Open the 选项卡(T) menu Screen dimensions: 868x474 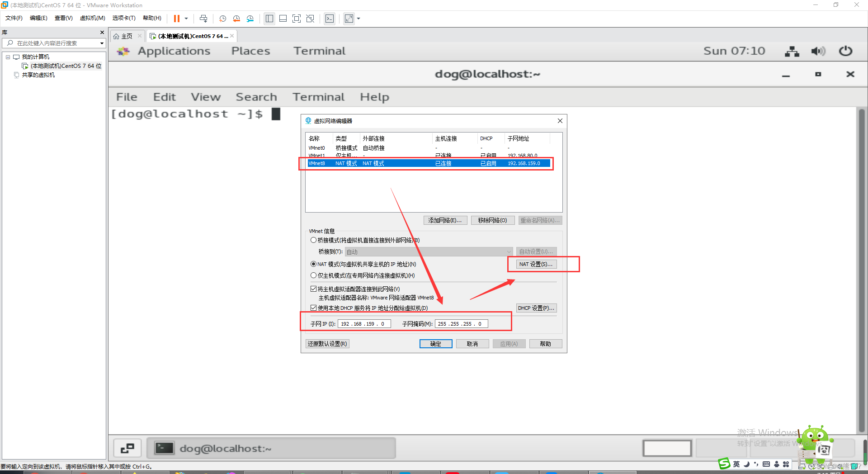click(x=124, y=18)
